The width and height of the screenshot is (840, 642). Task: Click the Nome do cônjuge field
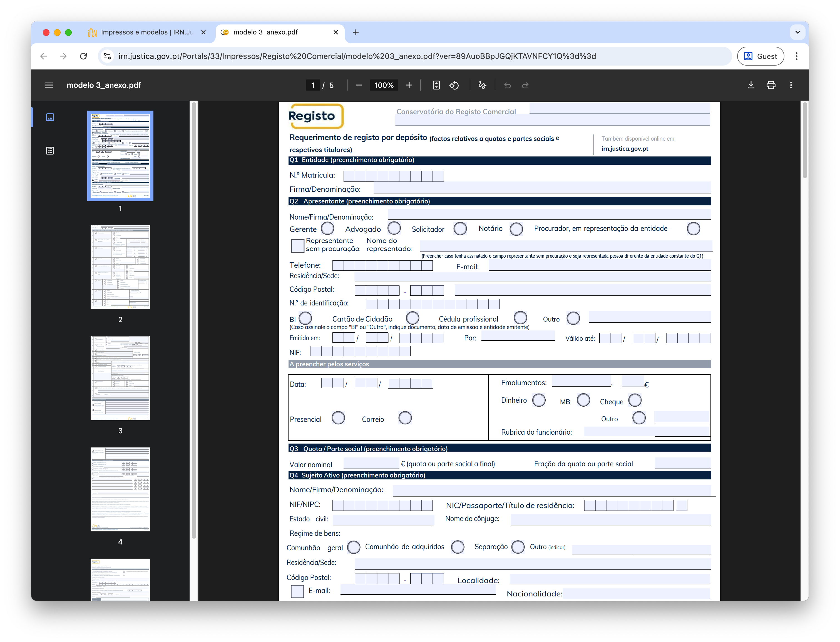pyautogui.click(x=611, y=520)
